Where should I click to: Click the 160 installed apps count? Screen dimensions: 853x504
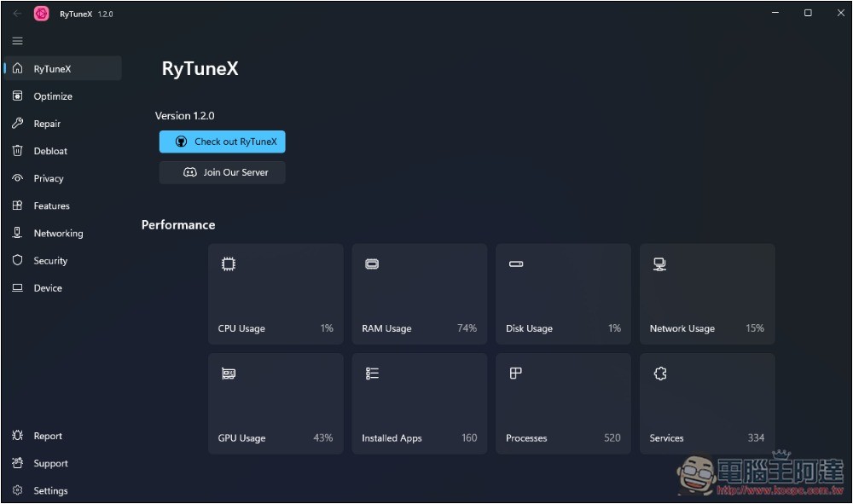[x=469, y=437]
